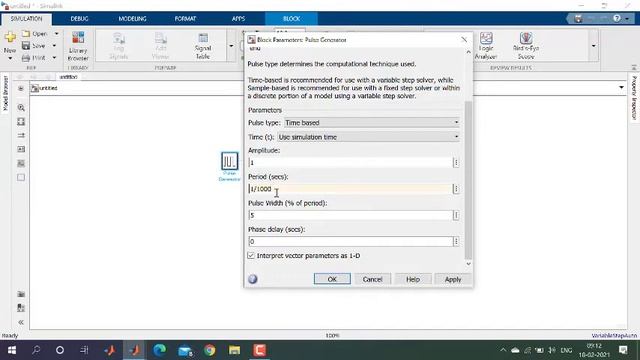Click the Save disk icon
Screen dimensions: 640x360
26,46
